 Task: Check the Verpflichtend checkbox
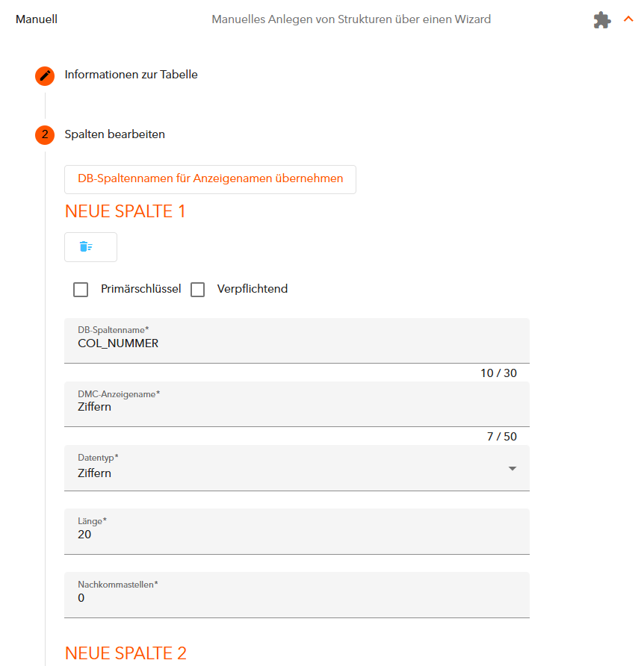pos(198,290)
